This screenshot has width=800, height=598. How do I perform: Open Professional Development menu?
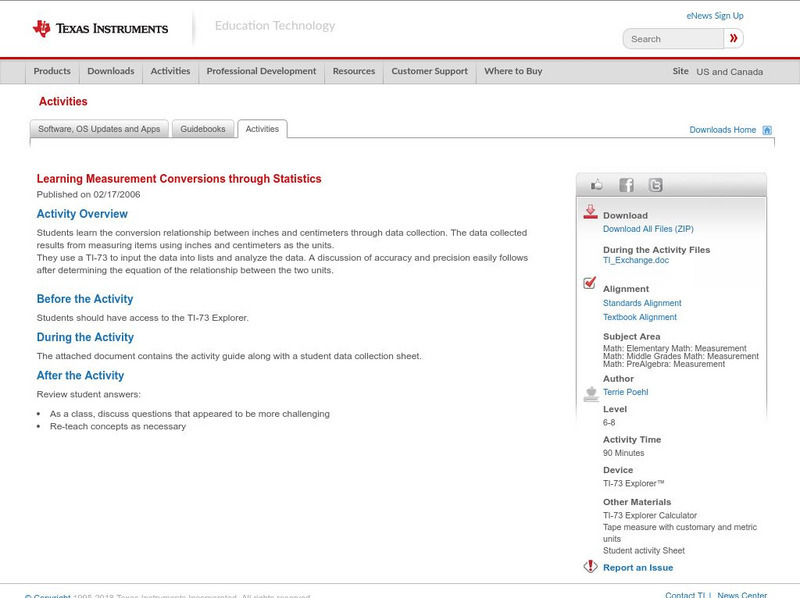pos(261,71)
